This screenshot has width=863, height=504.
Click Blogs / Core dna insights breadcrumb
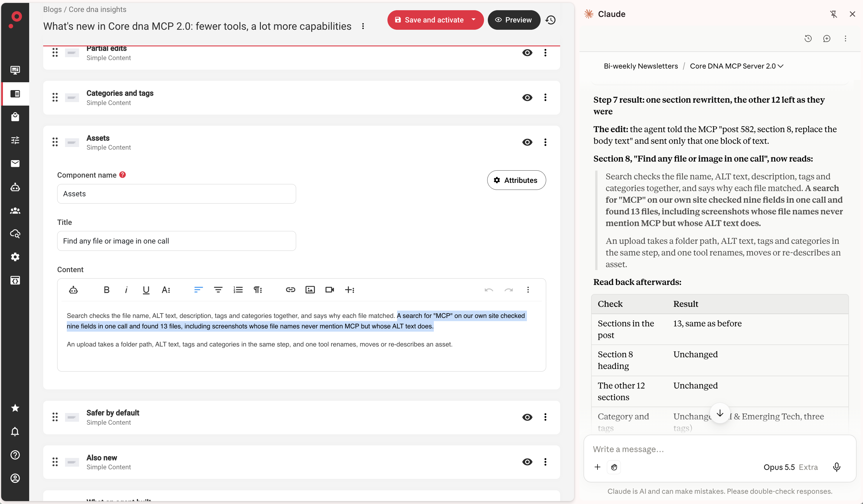(x=85, y=9)
